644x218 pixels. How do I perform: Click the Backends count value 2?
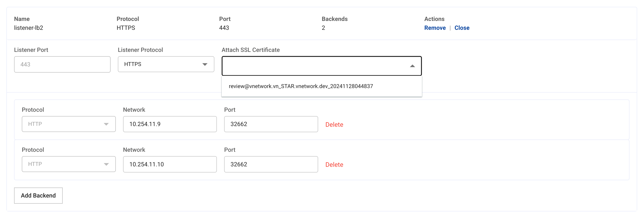[x=323, y=28]
